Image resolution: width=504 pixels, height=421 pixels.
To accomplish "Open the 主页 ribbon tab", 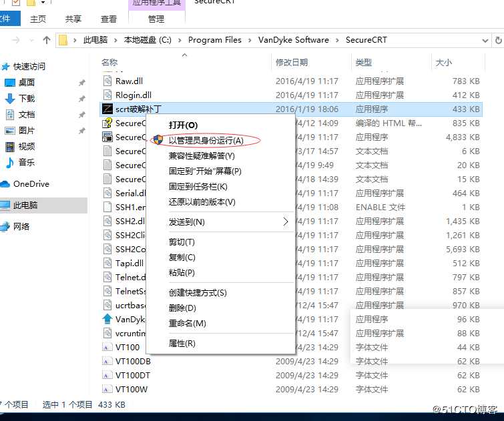I will [x=38, y=19].
